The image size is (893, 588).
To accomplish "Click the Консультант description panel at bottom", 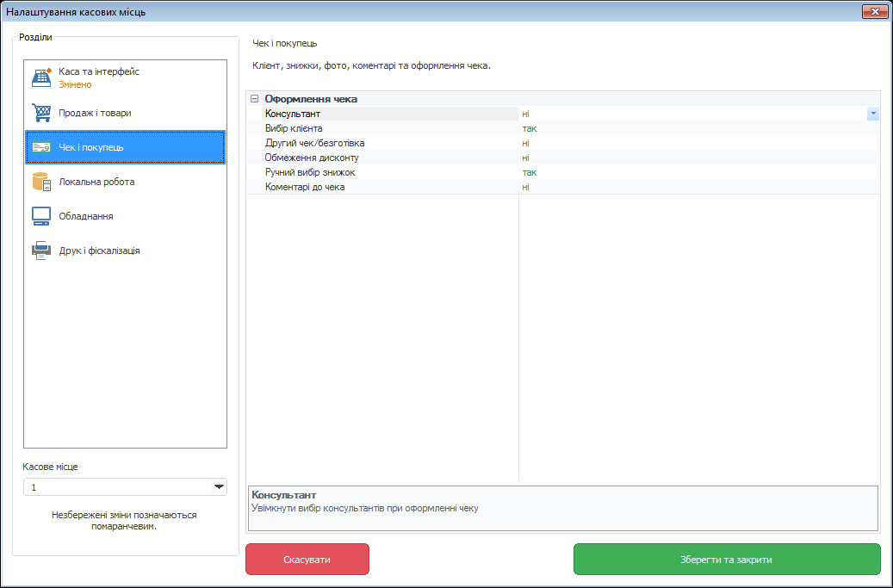I will [563, 508].
